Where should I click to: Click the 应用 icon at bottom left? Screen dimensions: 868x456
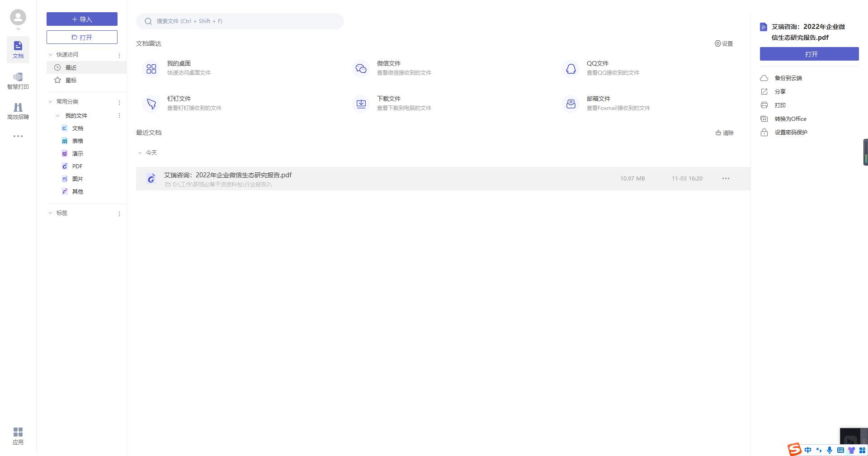[x=18, y=435]
